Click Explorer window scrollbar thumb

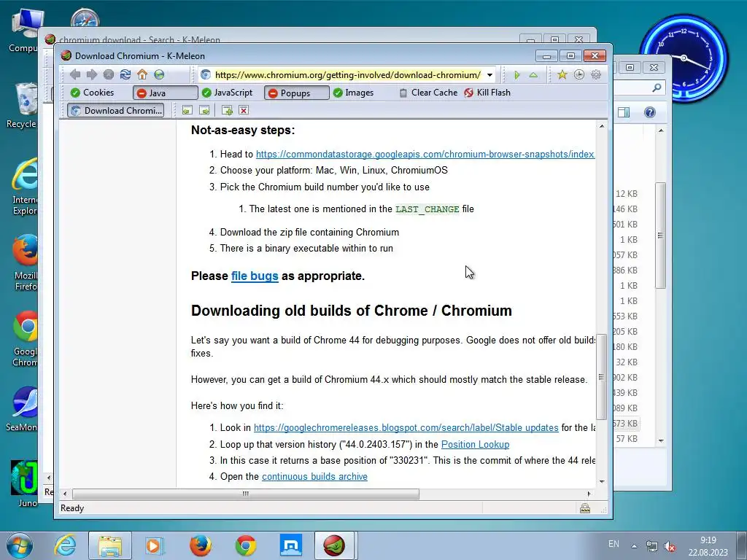tap(660, 236)
